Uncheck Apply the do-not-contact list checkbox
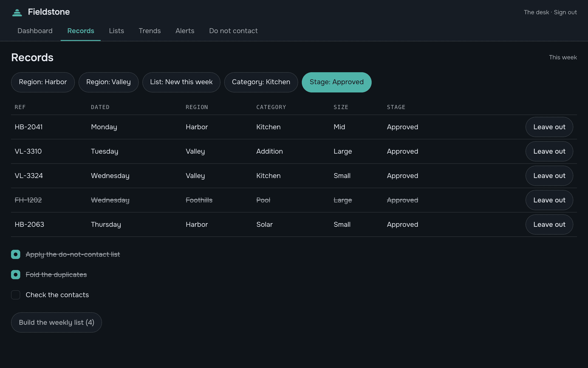This screenshot has width=588, height=368. tap(16, 254)
